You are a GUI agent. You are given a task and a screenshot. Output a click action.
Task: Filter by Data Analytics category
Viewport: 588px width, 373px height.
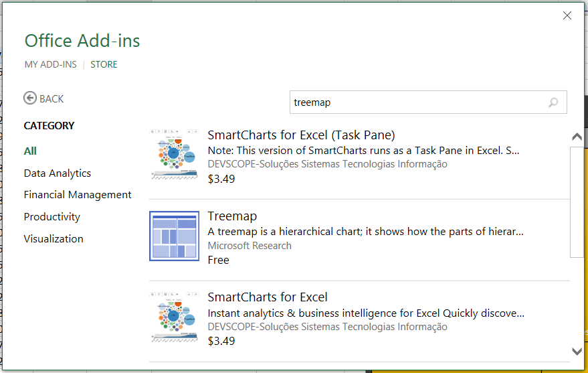point(57,173)
